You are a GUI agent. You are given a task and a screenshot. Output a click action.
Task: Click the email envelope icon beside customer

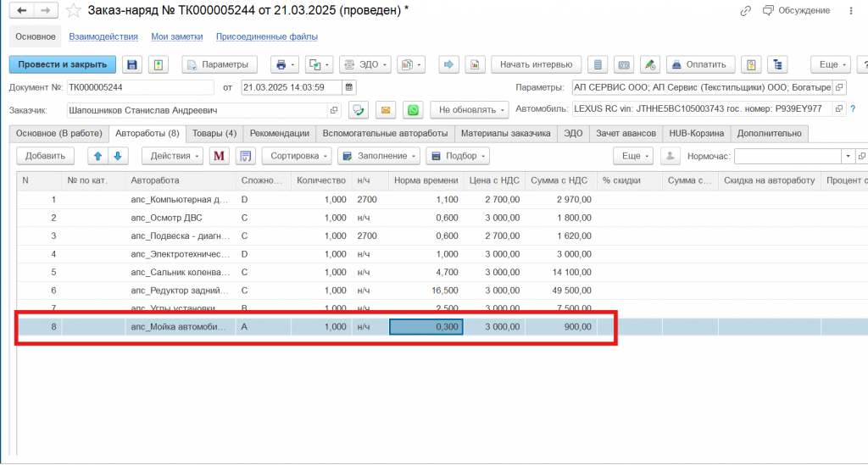pos(386,110)
